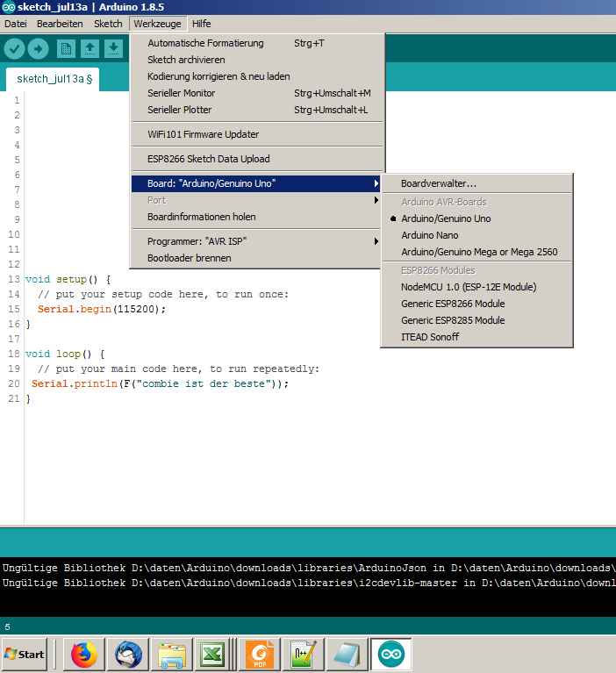Expand the Port submenu arrow
The image size is (616, 673).
tap(376, 200)
